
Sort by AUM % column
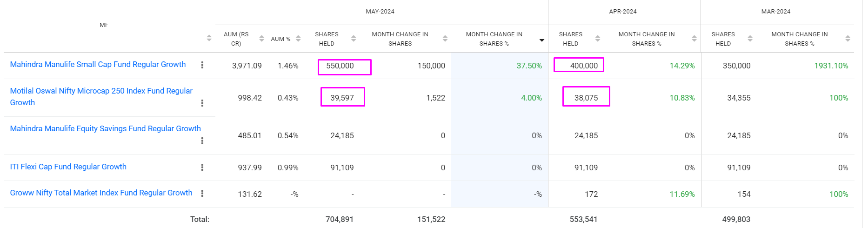(x=298, y=39)
